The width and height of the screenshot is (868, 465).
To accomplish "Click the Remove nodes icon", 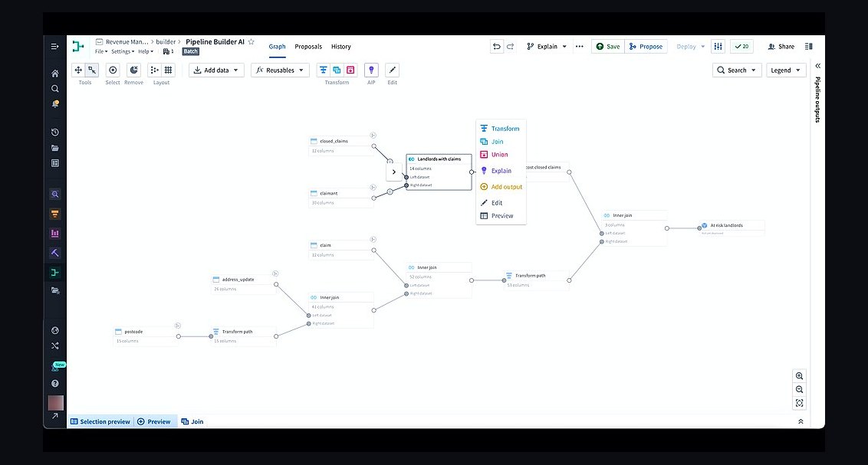I will [133, 70].
